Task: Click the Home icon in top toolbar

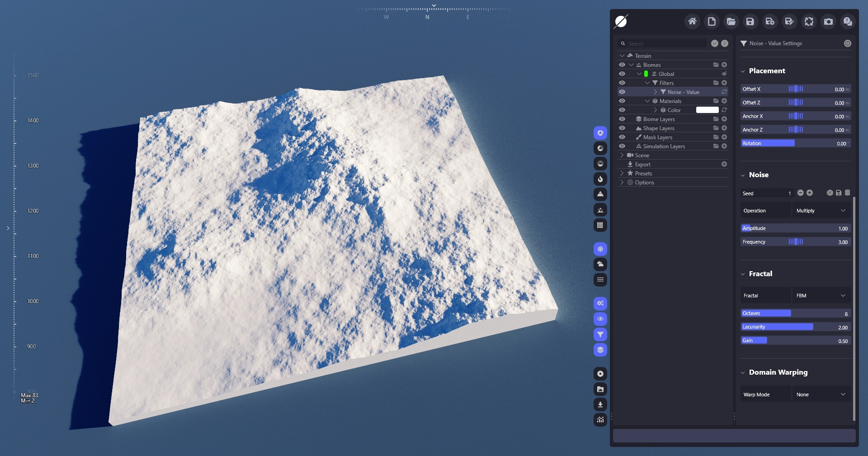Action: (692, 21)
